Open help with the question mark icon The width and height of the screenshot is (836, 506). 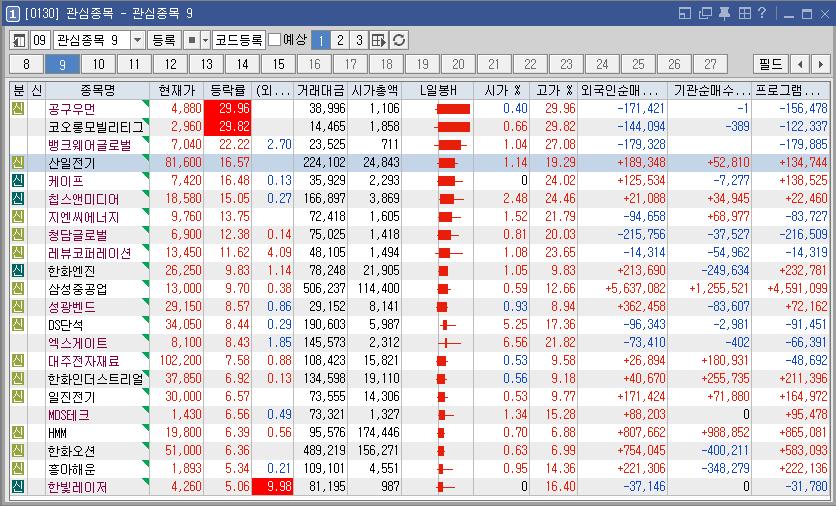point(762,13)
